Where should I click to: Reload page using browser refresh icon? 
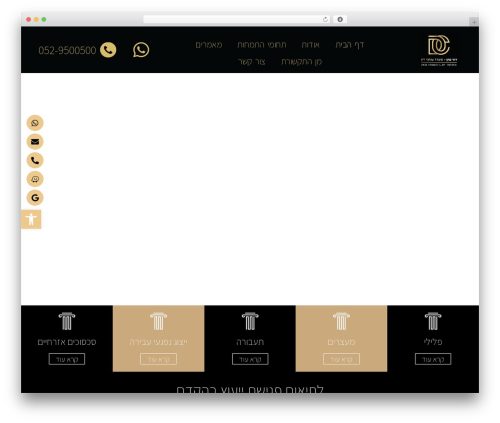click(325, 19)
